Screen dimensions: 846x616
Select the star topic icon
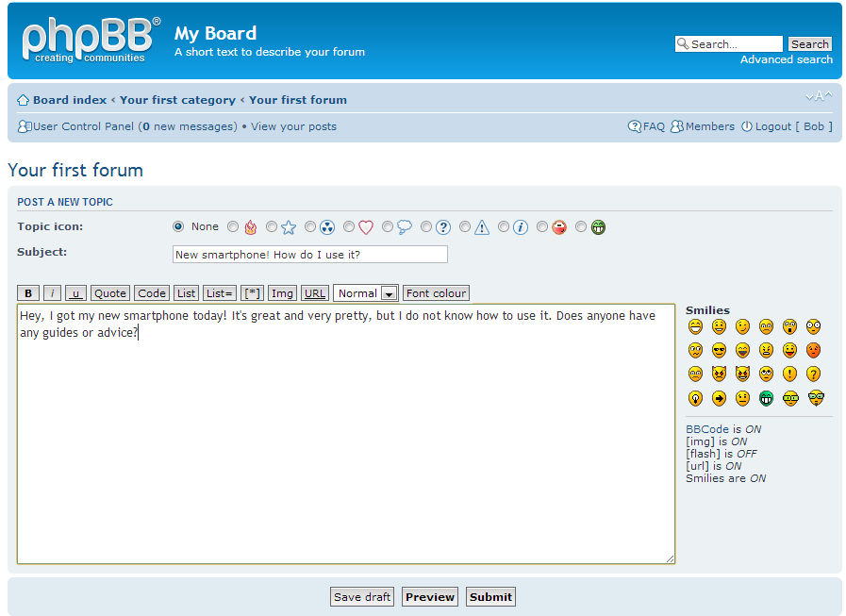click(x=272, y=226)
